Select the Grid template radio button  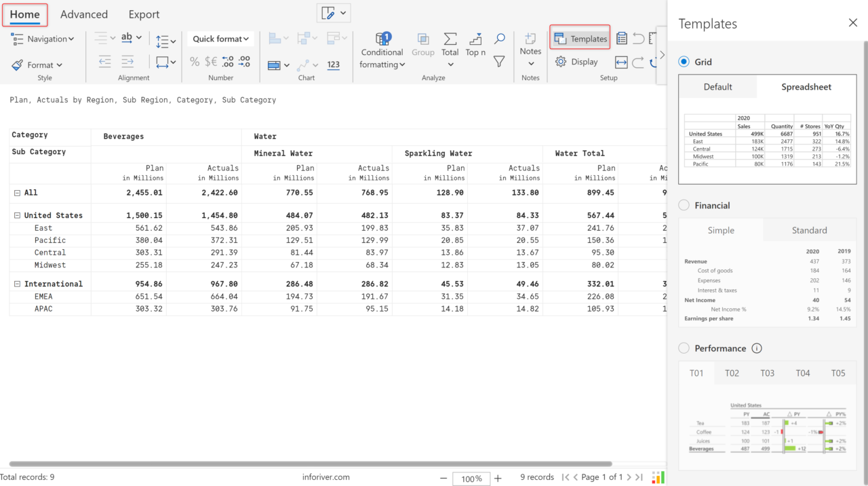(684, 61)
